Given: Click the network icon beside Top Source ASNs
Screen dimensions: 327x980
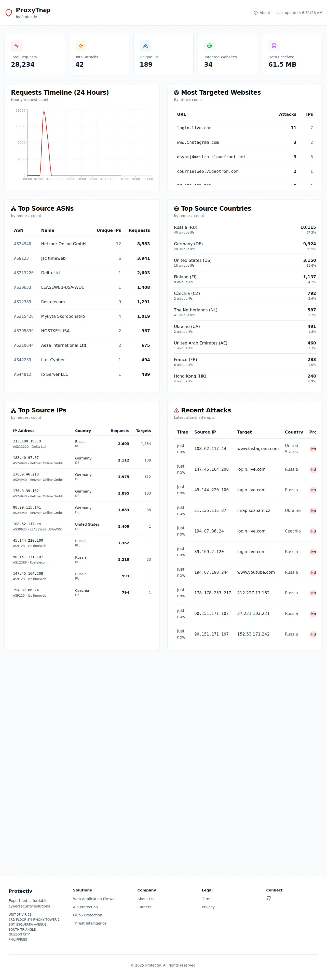Looking at the screenshot, I should 13,208.
